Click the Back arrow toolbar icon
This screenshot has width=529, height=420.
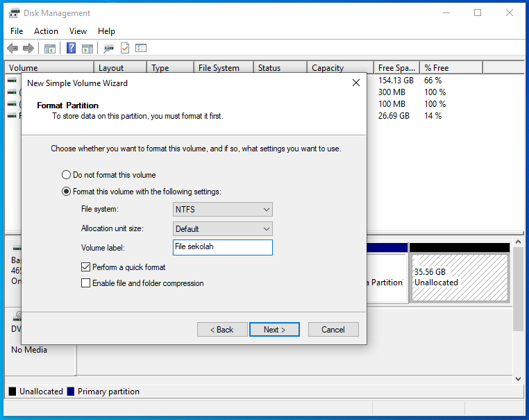point(12,48)
